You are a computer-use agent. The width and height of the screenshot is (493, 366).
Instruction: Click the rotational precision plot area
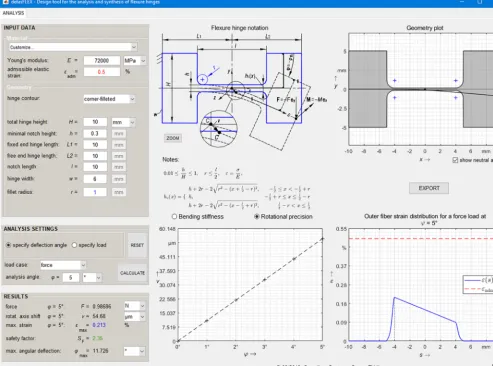tap(250, 285)
